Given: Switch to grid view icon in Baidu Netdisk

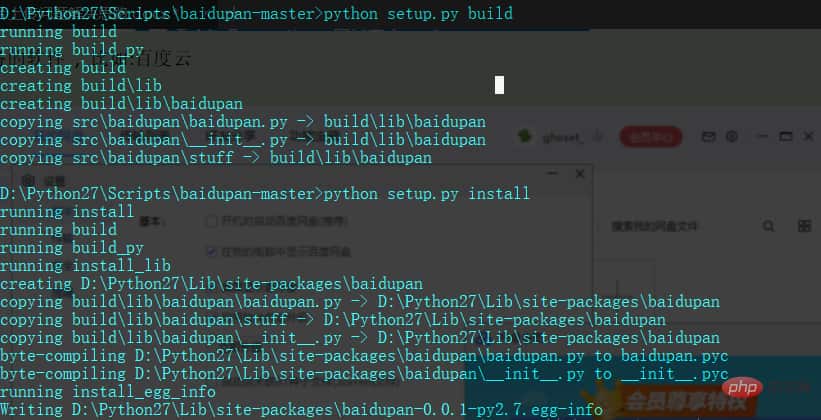Looking at the screenshot, I should pyautogui.click(x=804, y=226).
